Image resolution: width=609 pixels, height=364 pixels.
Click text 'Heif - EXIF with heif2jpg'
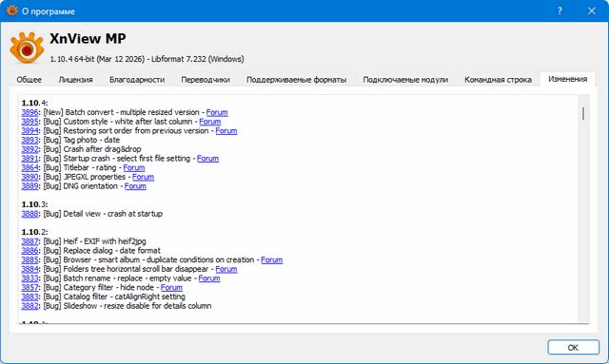click(x=105, y=241)
